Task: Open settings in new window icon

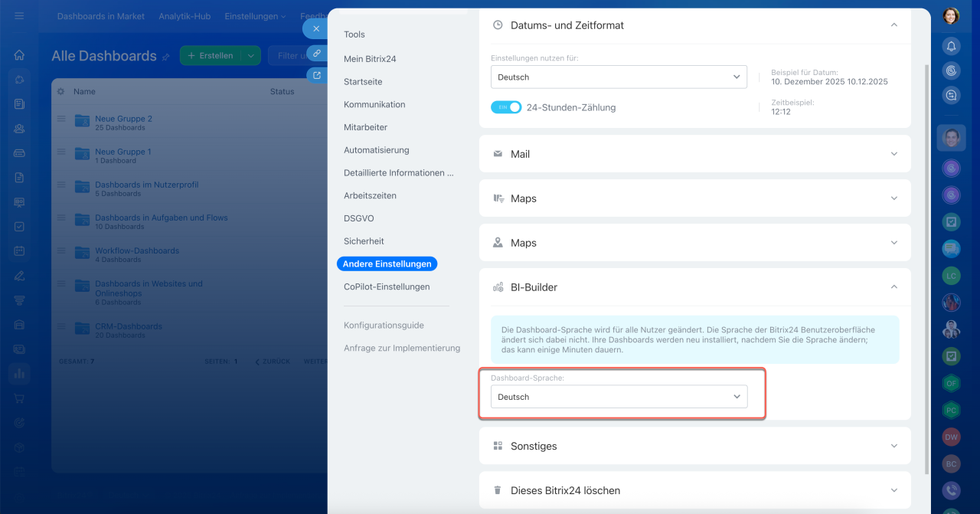Action: coord(316,75)
